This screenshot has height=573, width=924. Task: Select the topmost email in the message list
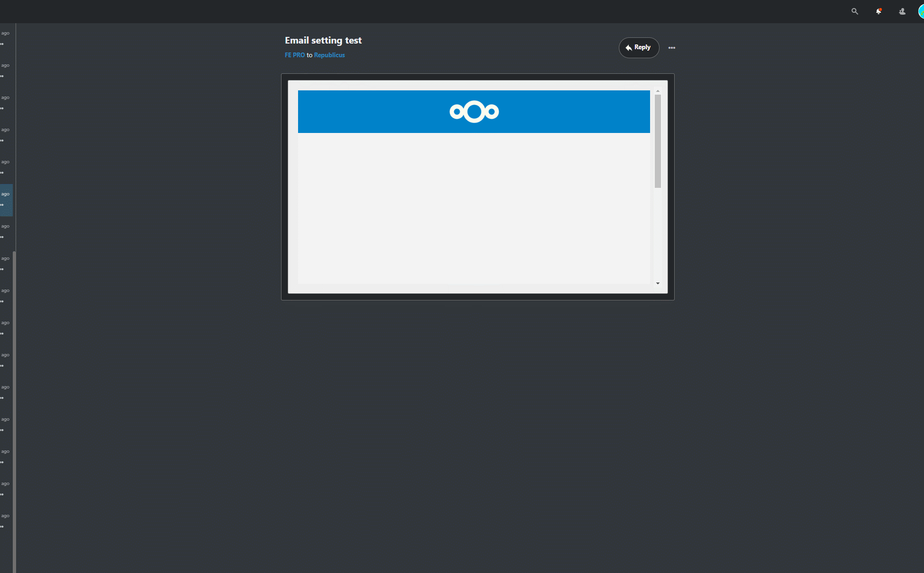(6, 38)
